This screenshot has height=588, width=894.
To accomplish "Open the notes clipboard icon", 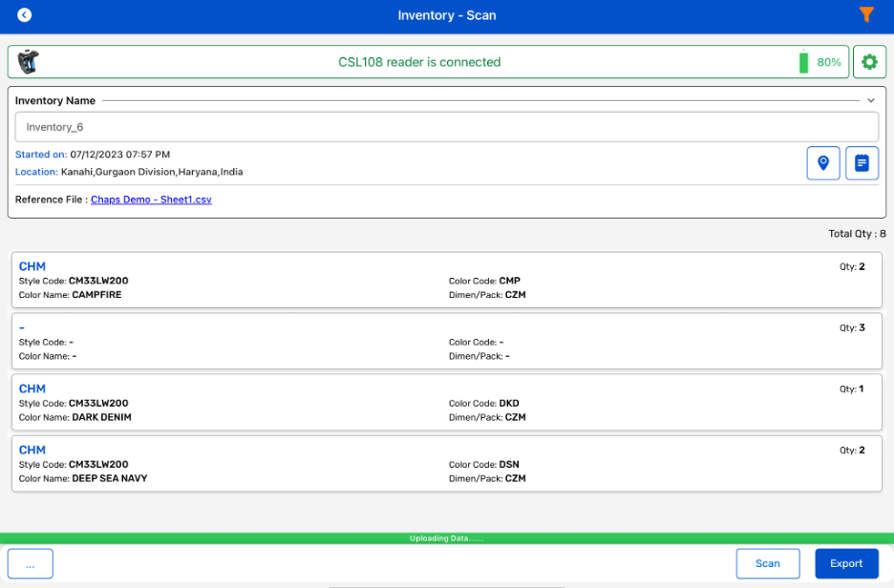I will (862, 162).
